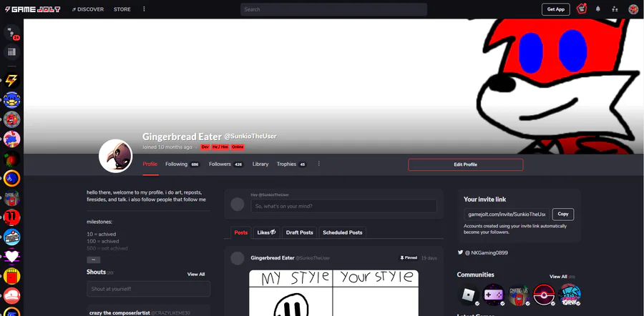Switch to the Draft Posts tab
644x316 pixels.
tap(299, 232)
